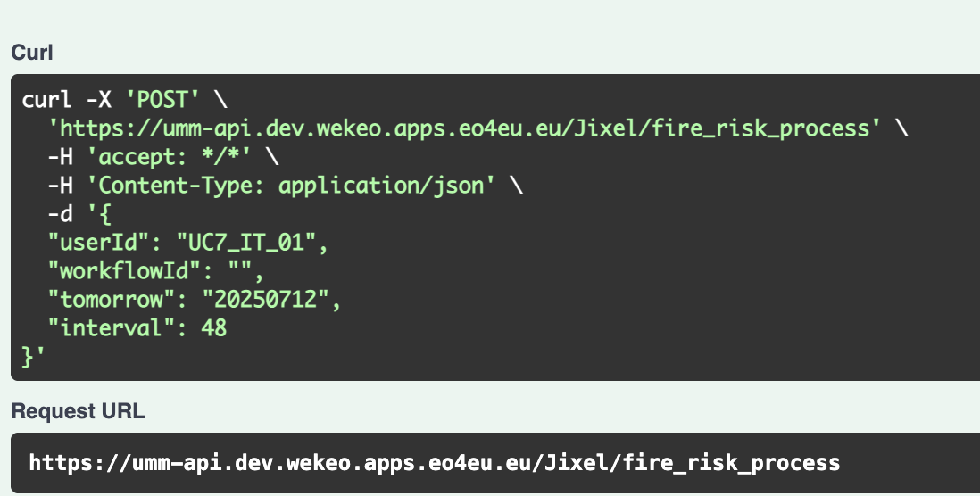Select the green URL inside the curl block
The width and height of the screenshot is (980, 496).
(465, 128)
